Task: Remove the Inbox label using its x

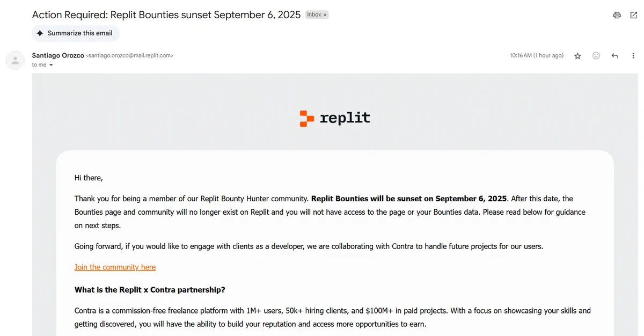Action: [325, 15]
